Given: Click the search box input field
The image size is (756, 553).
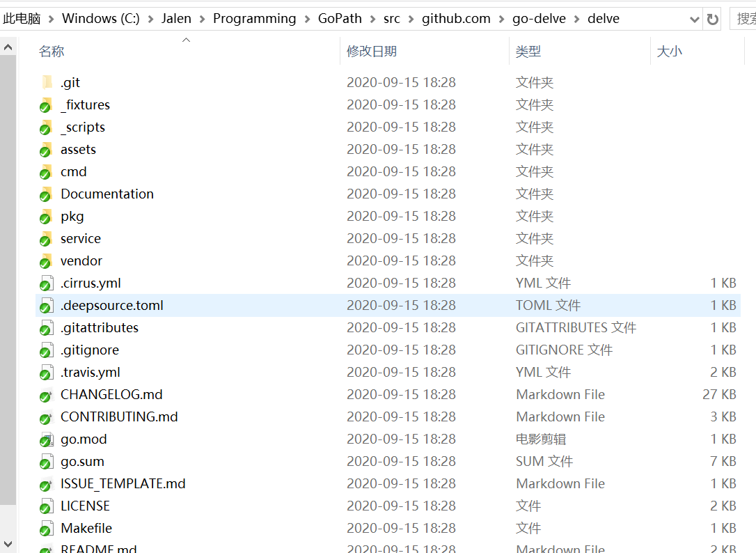Looking at the screenshot, I should point(743,19).
